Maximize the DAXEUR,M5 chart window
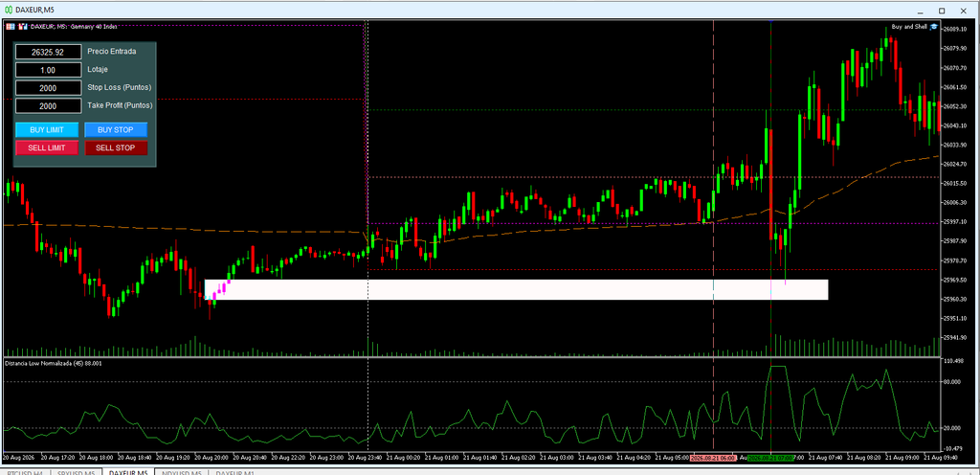Viewport: 980px width, 475px height. pyautogui.click(x=942, y=11)
